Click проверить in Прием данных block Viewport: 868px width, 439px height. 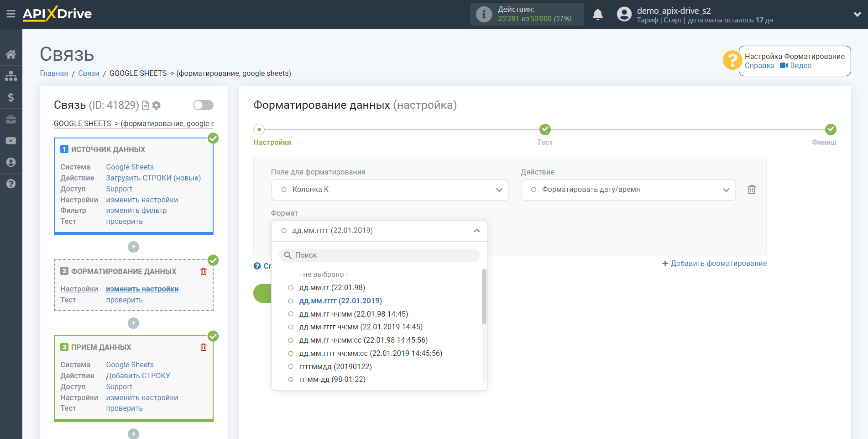click(125, 408)
